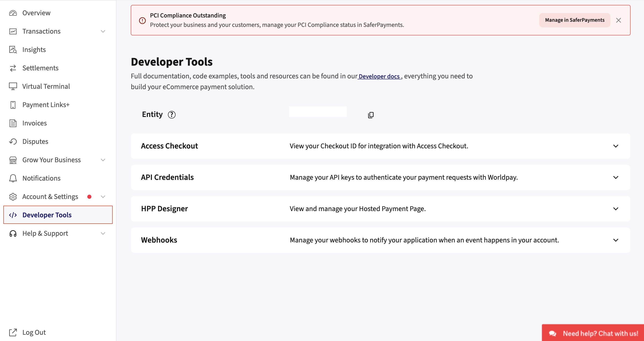644x341 pixels.
Task: Copy the Entity ID to clipboard
Action: (x=371, y=115)
